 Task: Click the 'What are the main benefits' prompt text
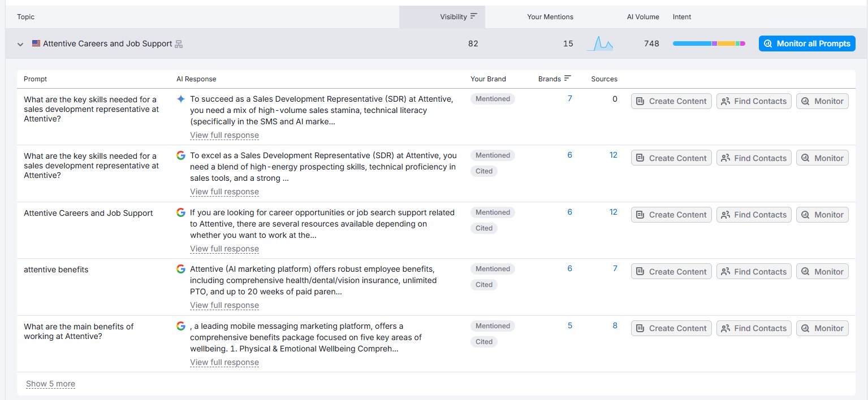(x=79, y=331)
